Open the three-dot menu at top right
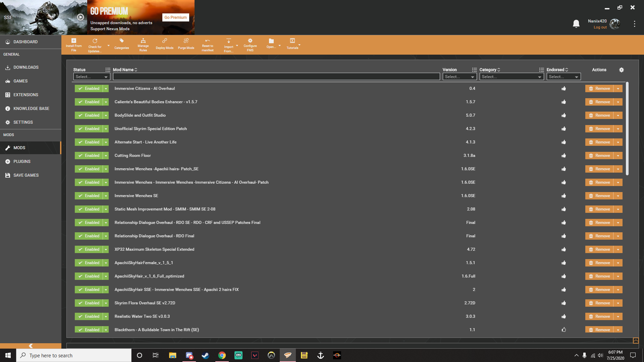Image resolution: width=644 pixels, height=362 pixels. point(634,24)
